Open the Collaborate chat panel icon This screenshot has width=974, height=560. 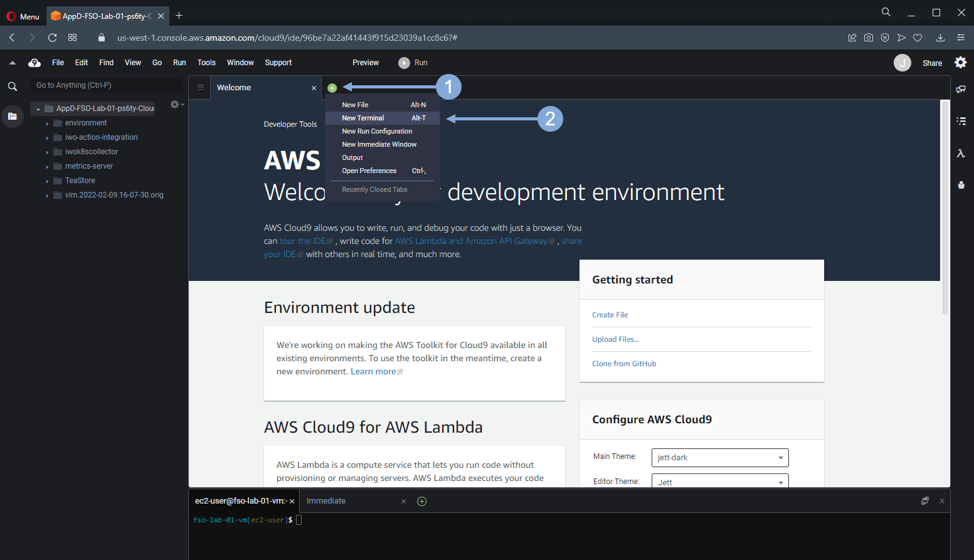[x=961, y=90]
